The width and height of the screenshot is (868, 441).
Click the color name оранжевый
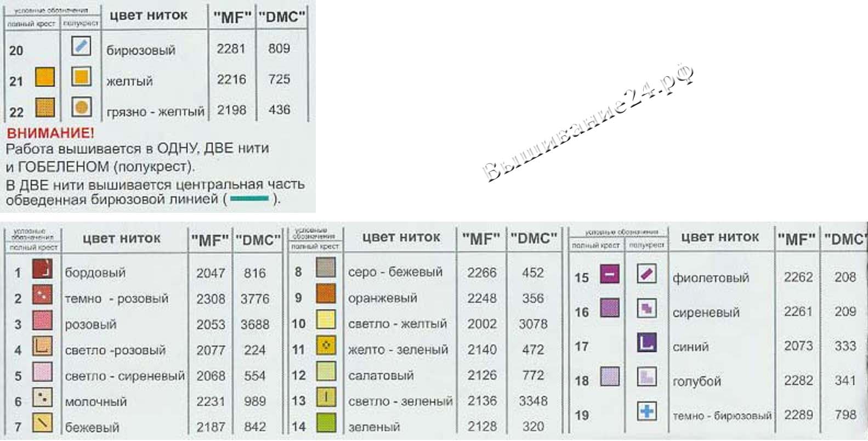point(383,298)
